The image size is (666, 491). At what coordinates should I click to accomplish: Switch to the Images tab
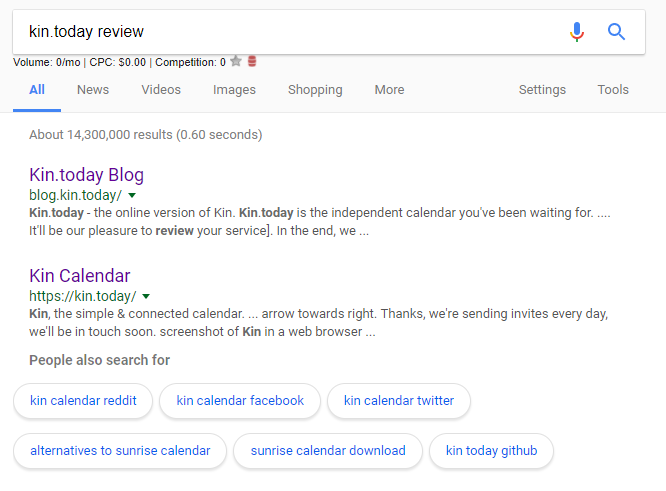[234, 90]
